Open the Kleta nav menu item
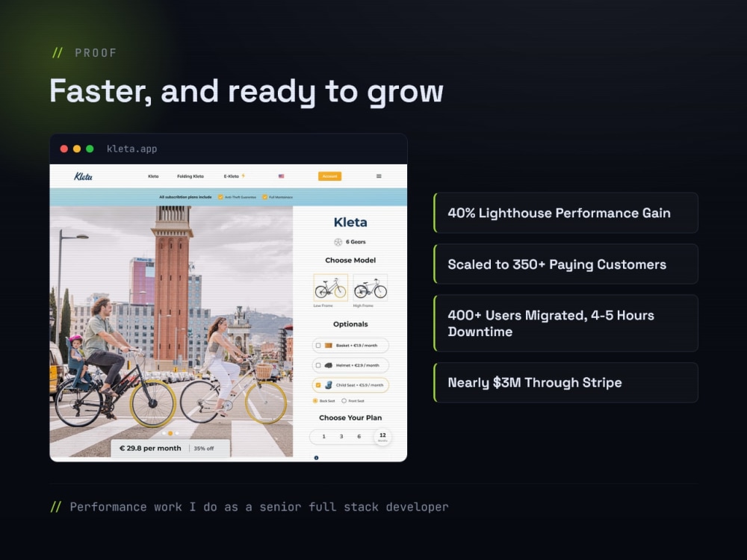This screenshot has width=747, height=560. [x=153, y=176]
